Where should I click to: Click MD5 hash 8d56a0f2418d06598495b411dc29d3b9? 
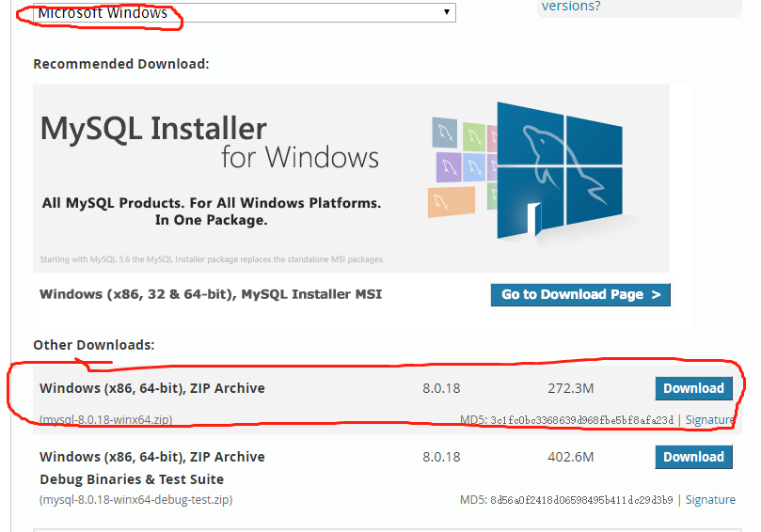[x=581, y=499]
